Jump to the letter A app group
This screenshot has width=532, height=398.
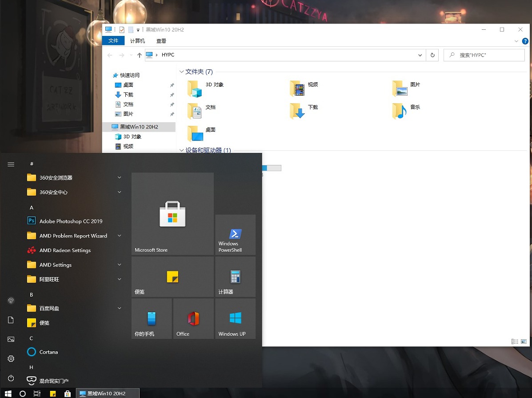pyautogui.click(x=32, y=208)
